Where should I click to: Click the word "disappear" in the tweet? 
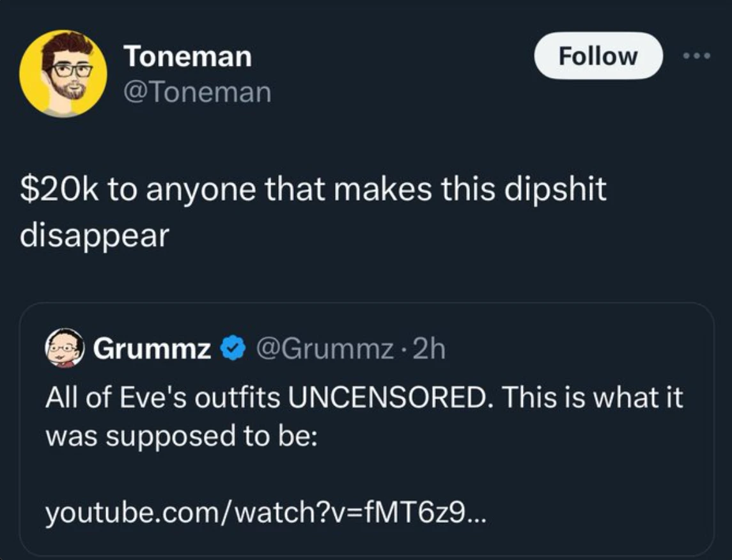[x=94, y=236]
